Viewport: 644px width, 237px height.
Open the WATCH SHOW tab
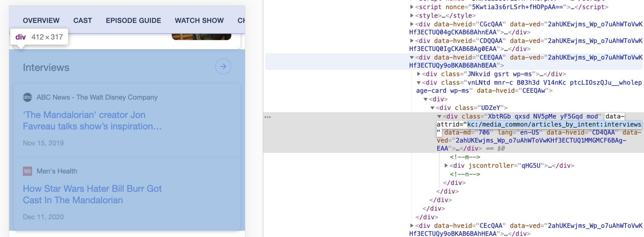tap(199, 21)
